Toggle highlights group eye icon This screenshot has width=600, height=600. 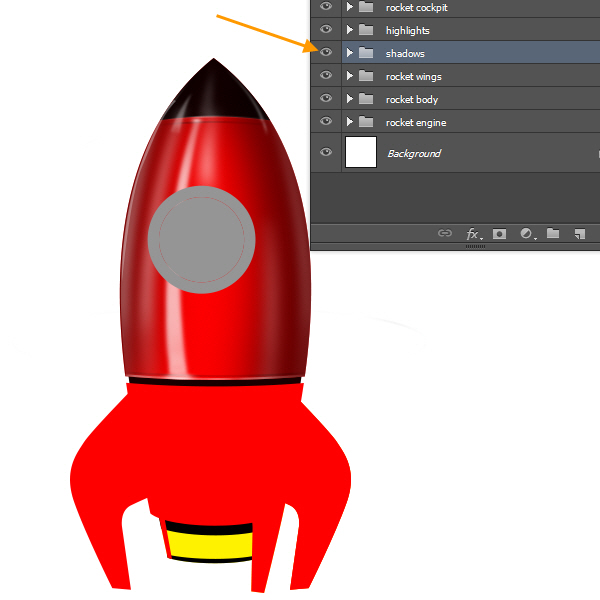(x=326, y=30)
